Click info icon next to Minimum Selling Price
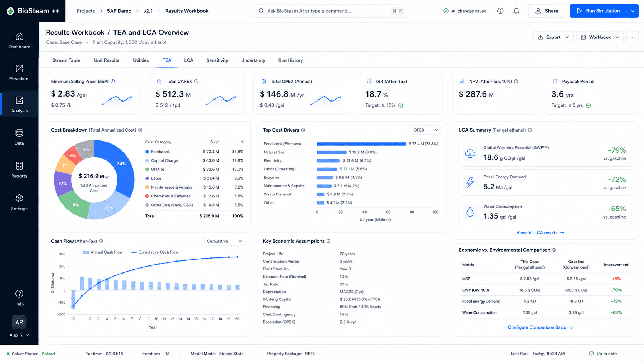This screenshot has width=644, height=362. point(113,82)
